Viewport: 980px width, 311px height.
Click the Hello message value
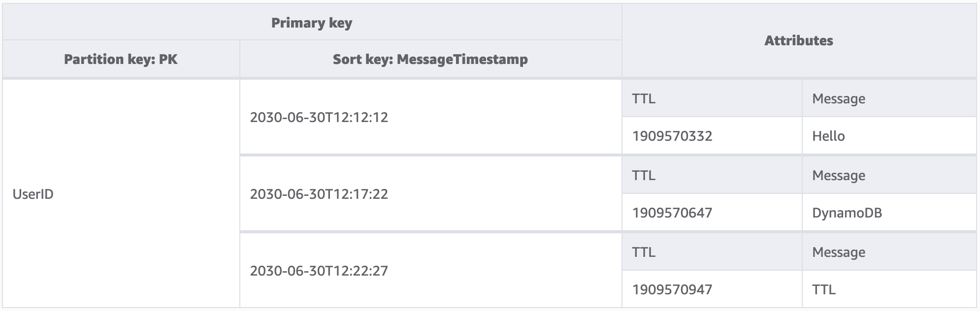point(828,136)
